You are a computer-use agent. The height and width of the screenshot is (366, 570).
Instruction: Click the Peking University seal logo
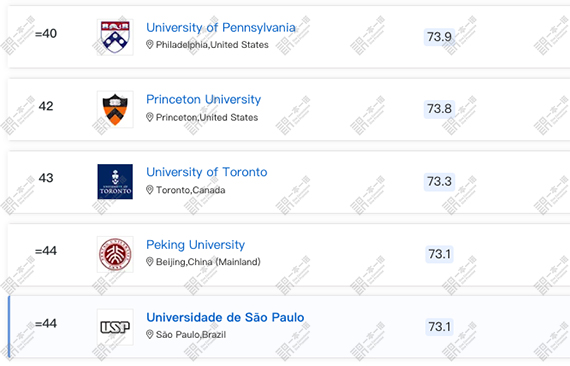[x=115, y=254]
